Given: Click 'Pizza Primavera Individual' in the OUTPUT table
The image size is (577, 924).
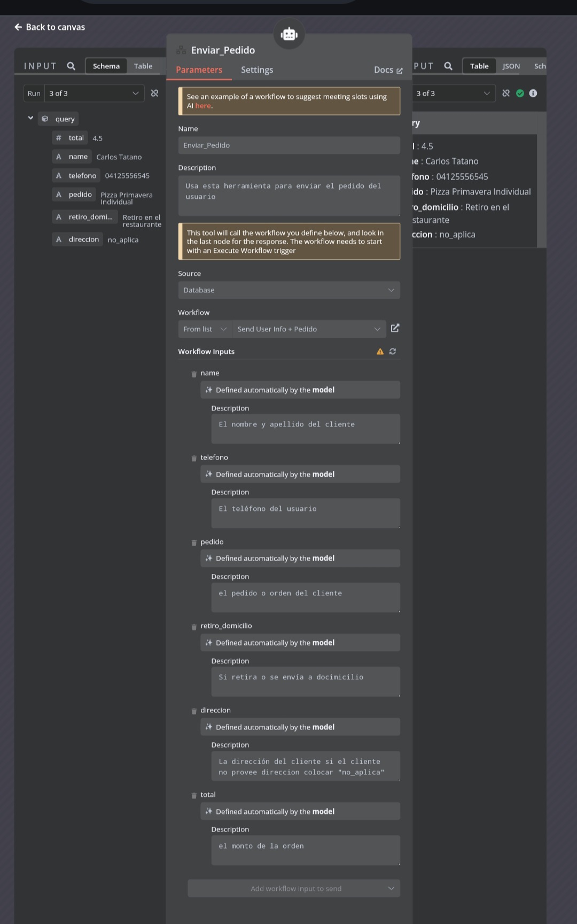Looking at the screenshot, I should [x=481, y=192].
